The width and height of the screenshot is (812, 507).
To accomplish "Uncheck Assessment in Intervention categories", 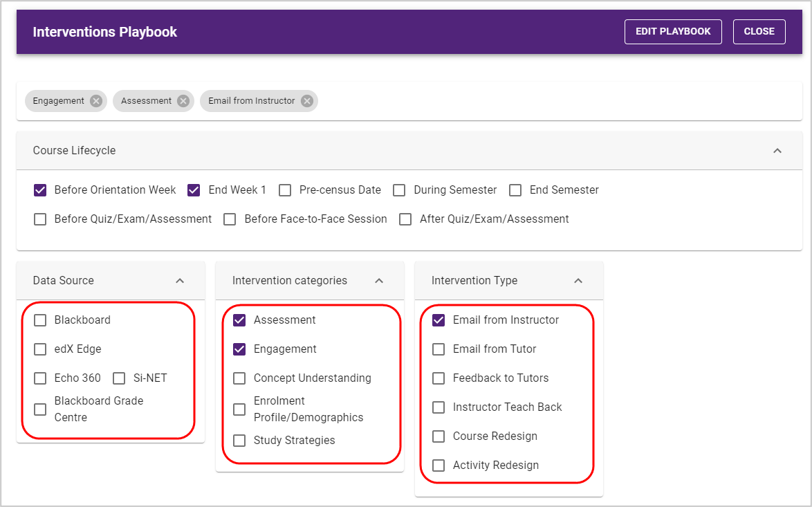I will (239, 320).
